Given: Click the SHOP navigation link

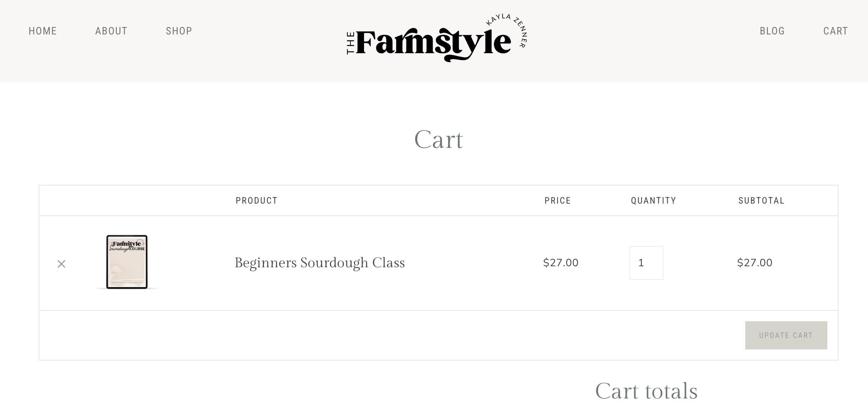Looking at the screenshot, I should (x=179, y=31).
